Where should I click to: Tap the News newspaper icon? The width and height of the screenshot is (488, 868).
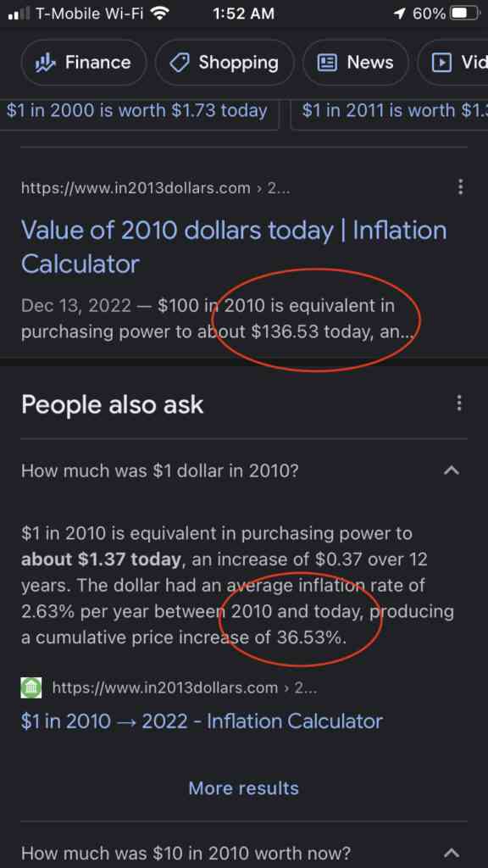[327, 63]
